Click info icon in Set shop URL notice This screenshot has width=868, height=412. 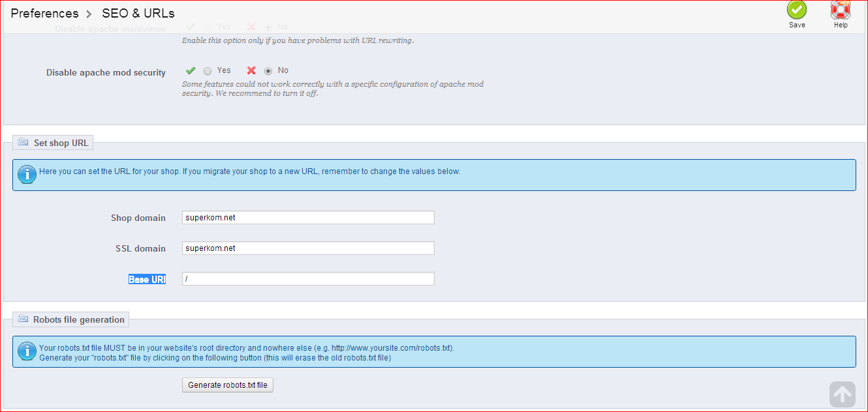point(27,175)
